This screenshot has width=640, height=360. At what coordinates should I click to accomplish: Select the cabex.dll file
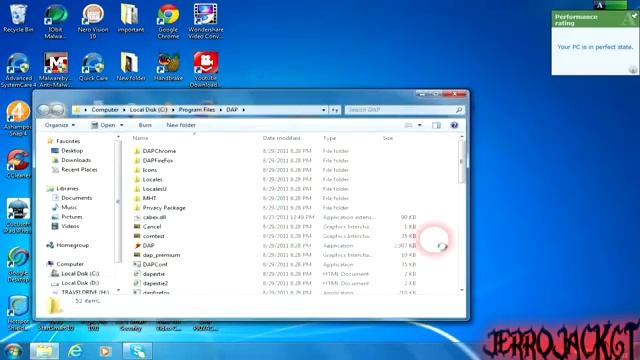pos(150,217)
